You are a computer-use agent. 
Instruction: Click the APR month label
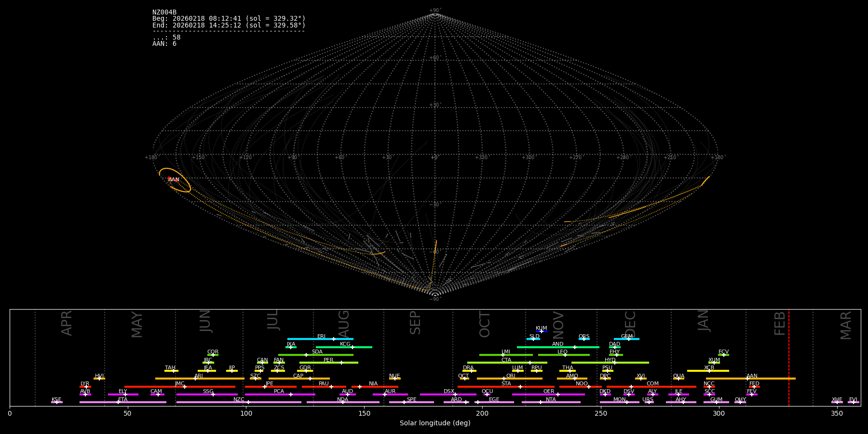(x=67, y=323)
